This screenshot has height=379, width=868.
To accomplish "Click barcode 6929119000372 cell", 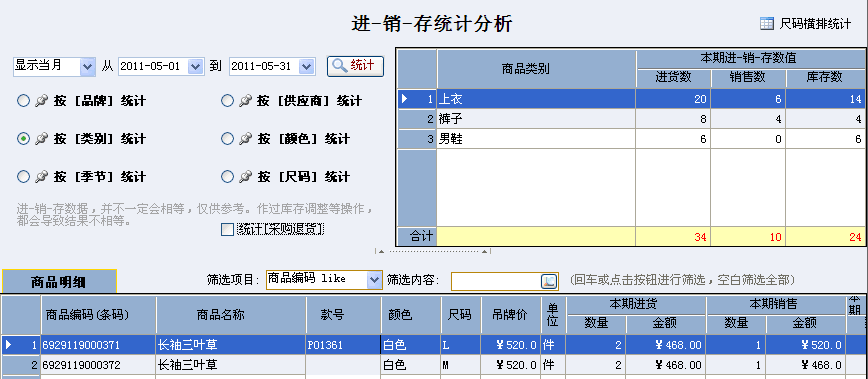I will pyautogui.click(x=99, y=365).
